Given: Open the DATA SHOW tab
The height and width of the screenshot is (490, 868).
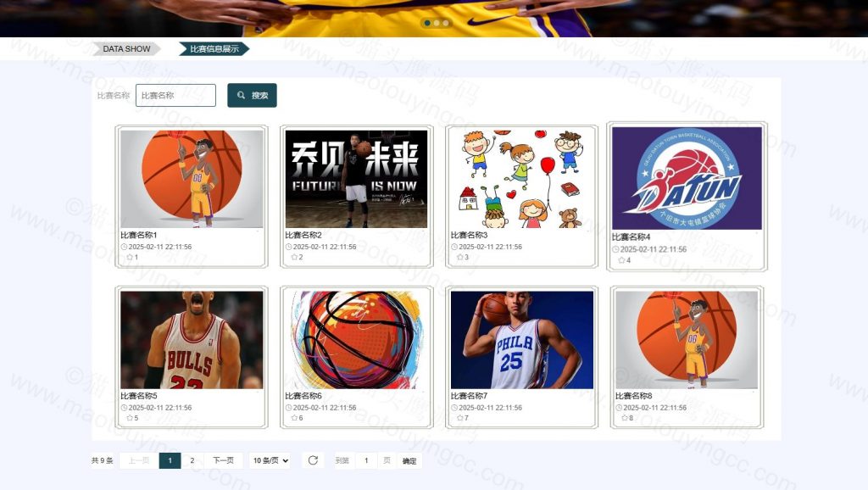Looking at the screenshot, I should (126, 48).
